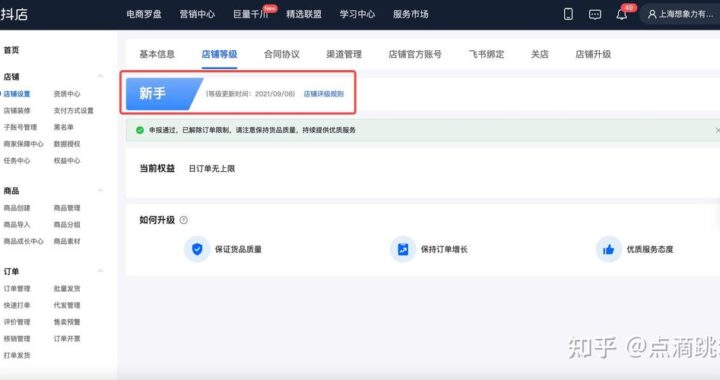Switch to the 合同协议 tab
Screen dimensions: 720x380
[x=281, y=54]
